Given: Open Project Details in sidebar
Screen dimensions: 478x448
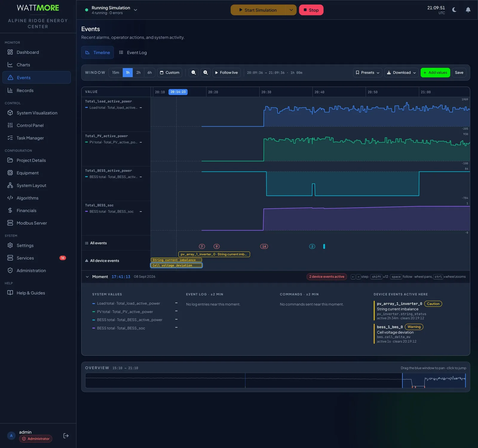Looking at the screenshot, I should (x=36, y=160).
